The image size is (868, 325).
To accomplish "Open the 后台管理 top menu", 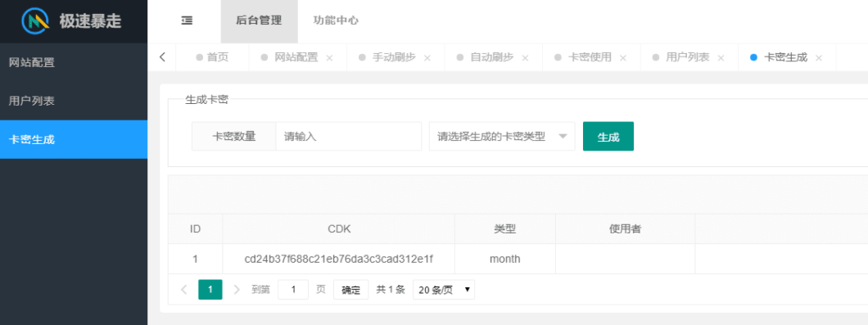I will [259, 21].
